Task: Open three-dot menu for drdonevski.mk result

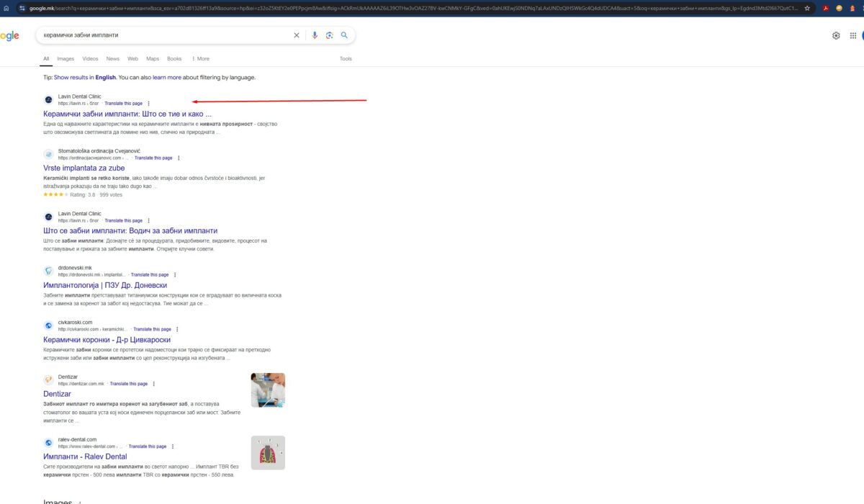Action: click(175, 274)
